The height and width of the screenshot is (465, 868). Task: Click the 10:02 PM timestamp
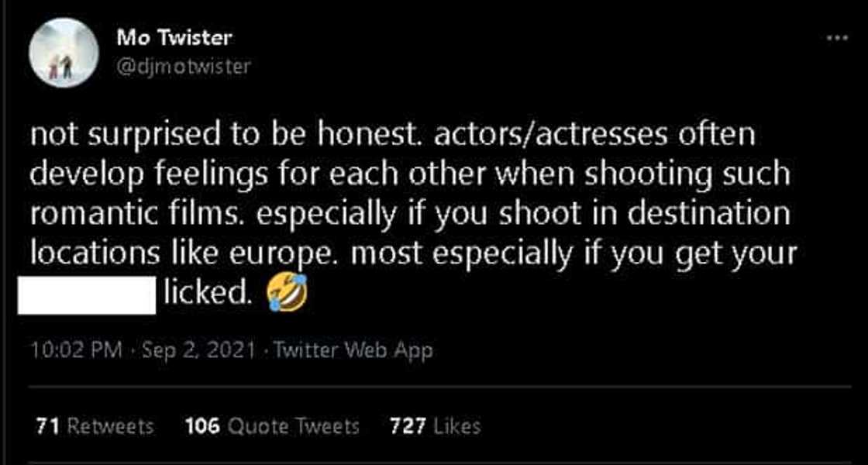(x=76, y=350)
